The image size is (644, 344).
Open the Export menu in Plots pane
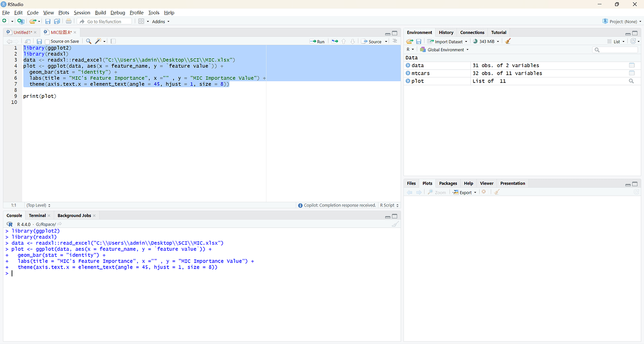(465, 192)
